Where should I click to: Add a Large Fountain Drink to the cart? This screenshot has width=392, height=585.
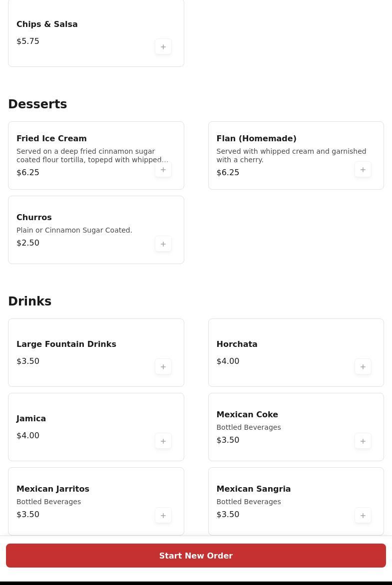click(163, 366)
